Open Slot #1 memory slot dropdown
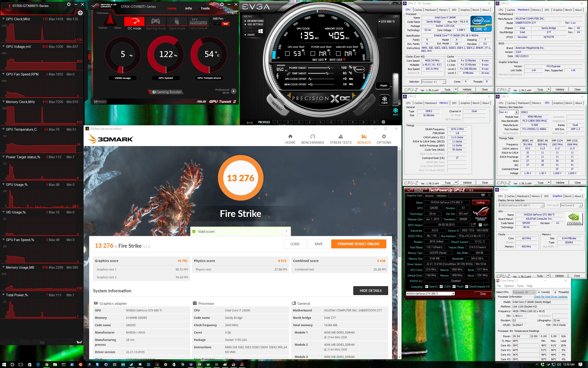 509,112
